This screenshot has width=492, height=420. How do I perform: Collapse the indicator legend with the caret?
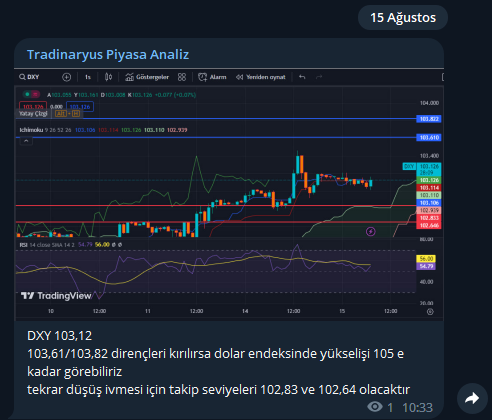(x=26, y=141)
